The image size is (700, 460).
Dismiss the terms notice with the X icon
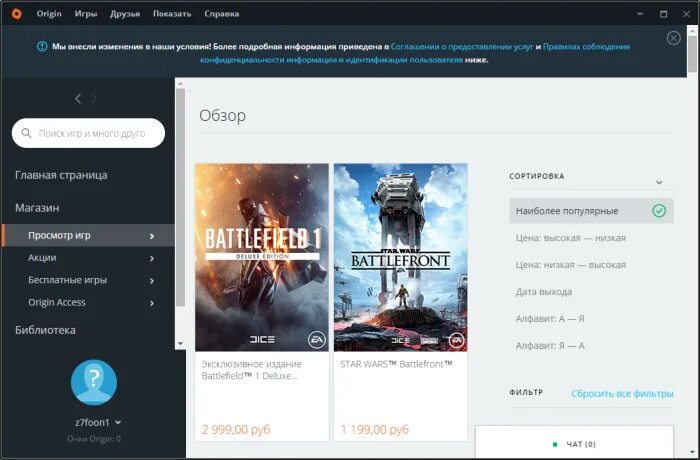[673, 38]
